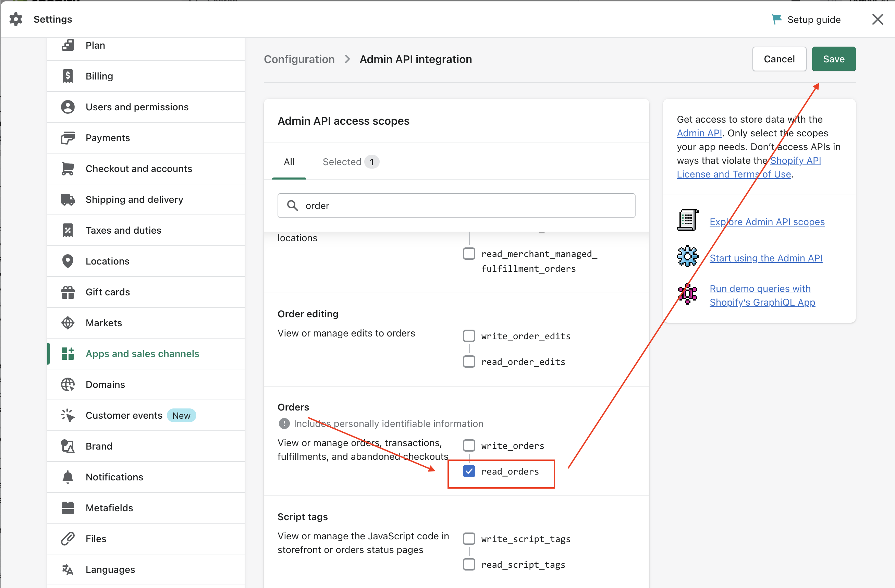Click the Setup guide flag icon

pos(776,19)
